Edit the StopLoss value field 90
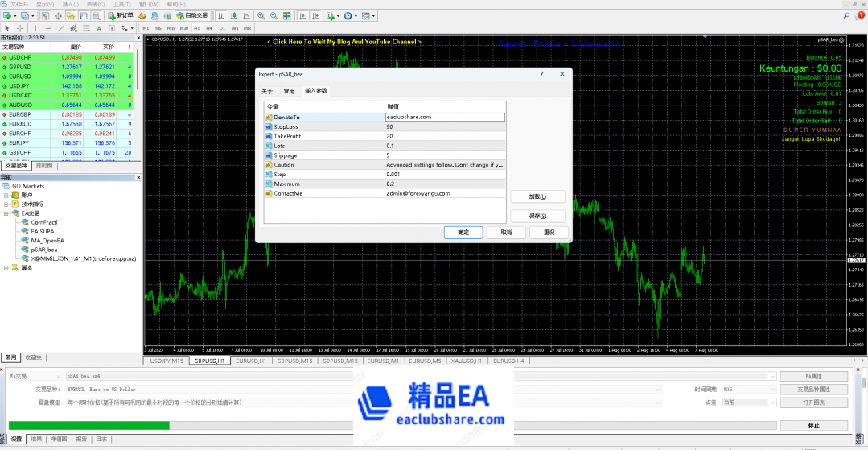 [x=445, y=126]
